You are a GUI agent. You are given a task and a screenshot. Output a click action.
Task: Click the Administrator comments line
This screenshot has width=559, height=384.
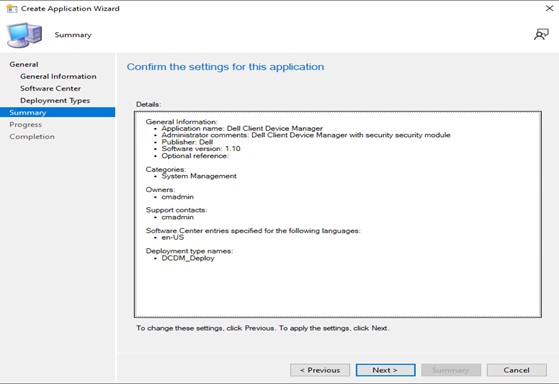point(306,135)
